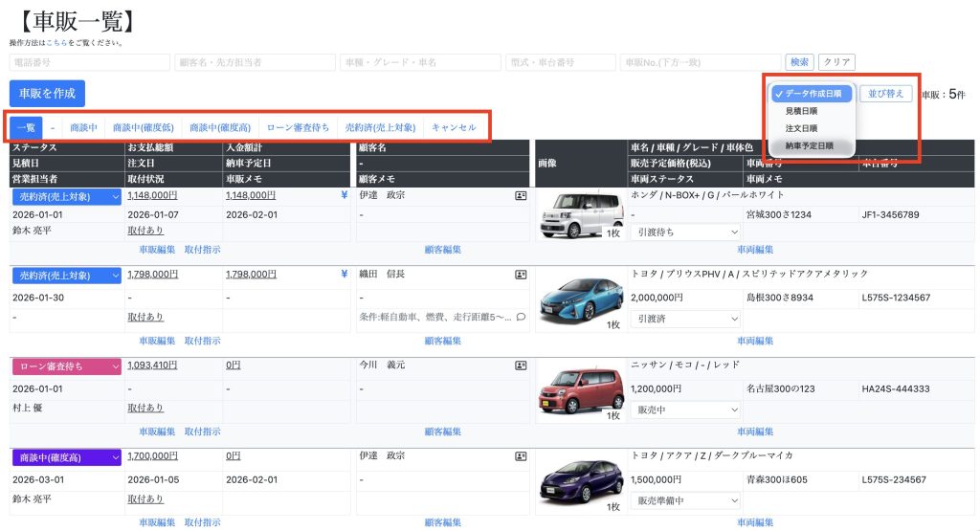Click the 電話番号 search input field

(x=90, y=62)
